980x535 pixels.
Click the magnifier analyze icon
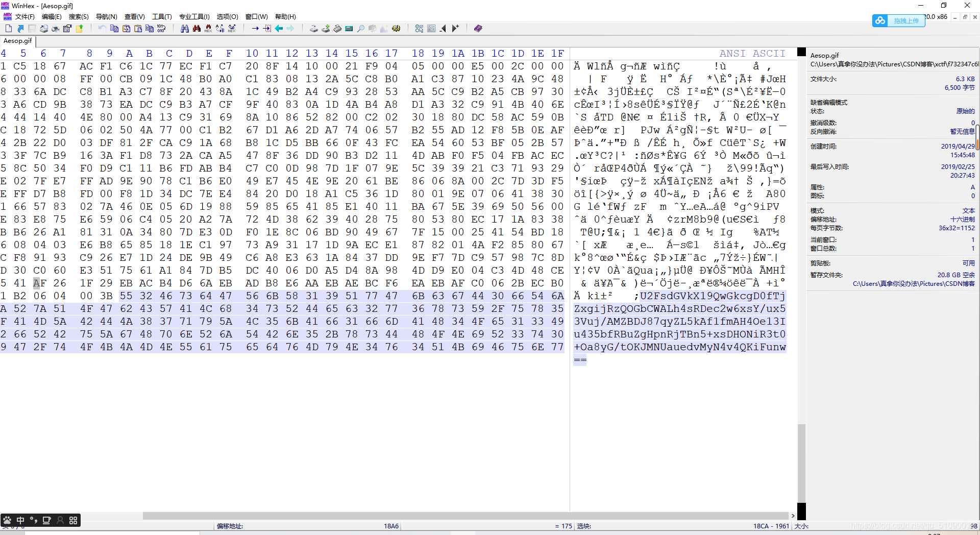pyautogui.click(x=360, y=29)
